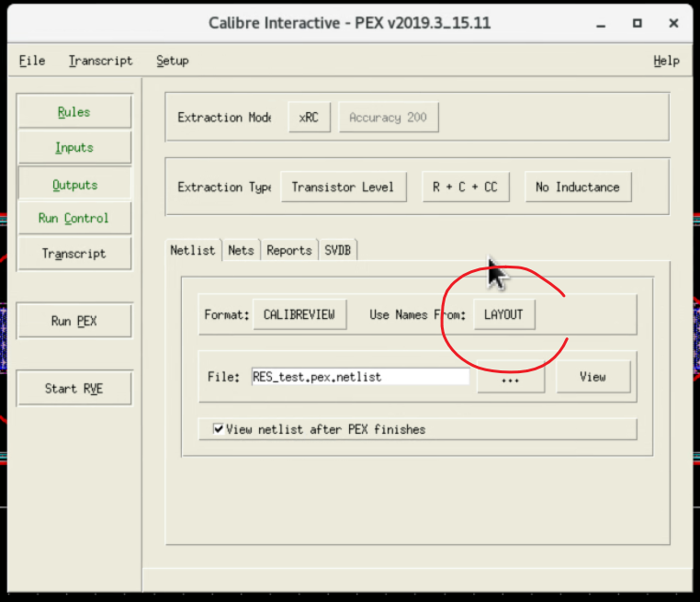Open the R + C + CC dropdown
The image size is (700, 602).
point(466,187)
